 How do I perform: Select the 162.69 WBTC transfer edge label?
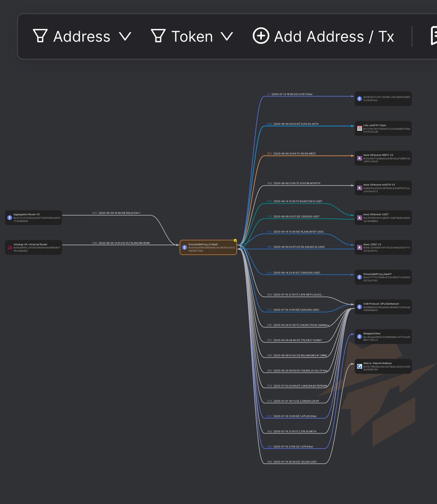coord(291,154)
